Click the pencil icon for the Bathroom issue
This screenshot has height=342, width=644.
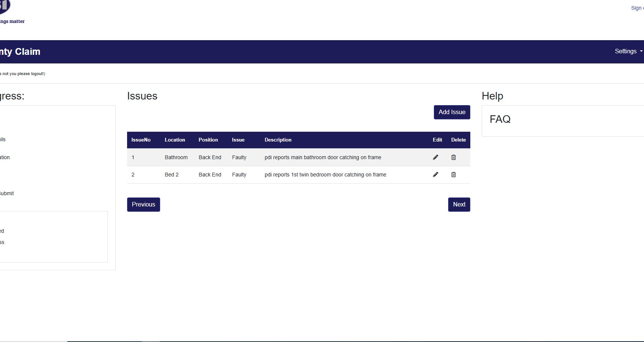[x=435, y=157]
